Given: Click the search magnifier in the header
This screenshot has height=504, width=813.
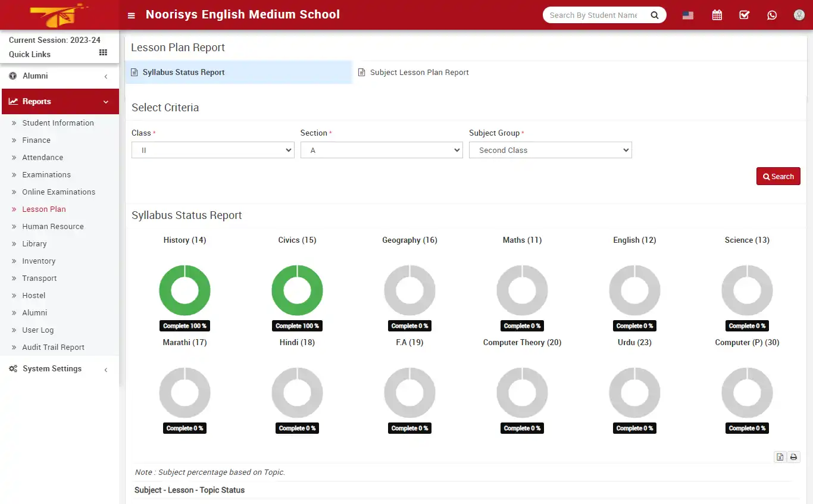Looking at the screenshot, I should (x=654, y=14).
